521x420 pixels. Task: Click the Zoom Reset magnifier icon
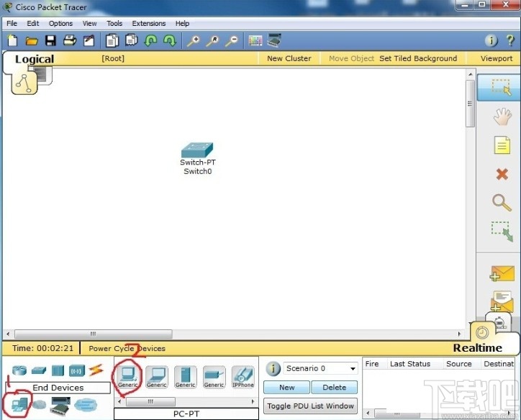pyautogui.click(x=212, y=41)
